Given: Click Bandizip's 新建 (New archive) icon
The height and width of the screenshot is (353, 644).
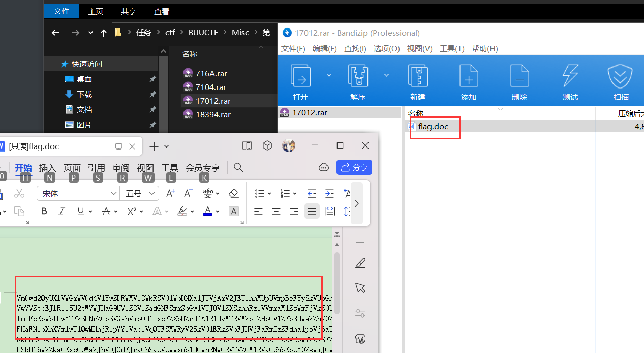Looking at the screenshot, I should click(418, 76).
